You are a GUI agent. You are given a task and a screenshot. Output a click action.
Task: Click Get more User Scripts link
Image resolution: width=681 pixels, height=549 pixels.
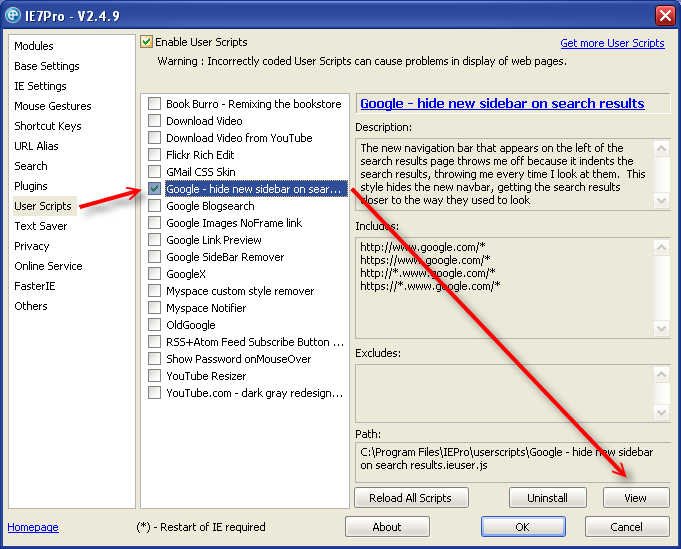[x=612, y=43]
